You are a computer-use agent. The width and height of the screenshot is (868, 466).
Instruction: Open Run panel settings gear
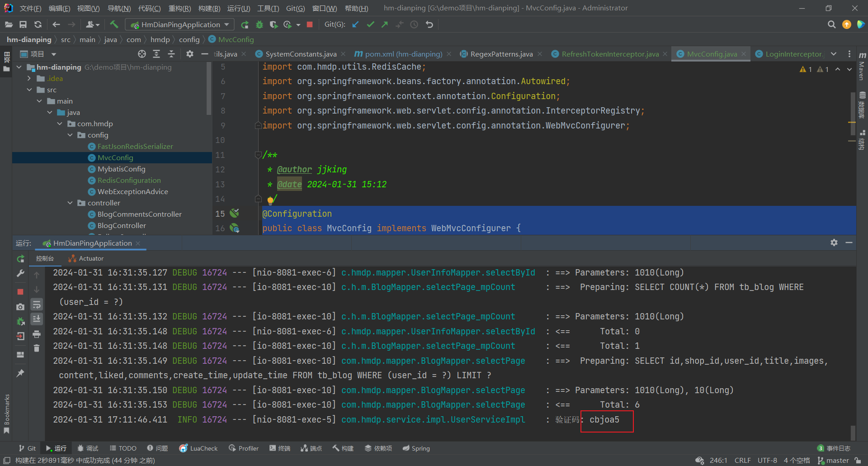click(834, 243)
